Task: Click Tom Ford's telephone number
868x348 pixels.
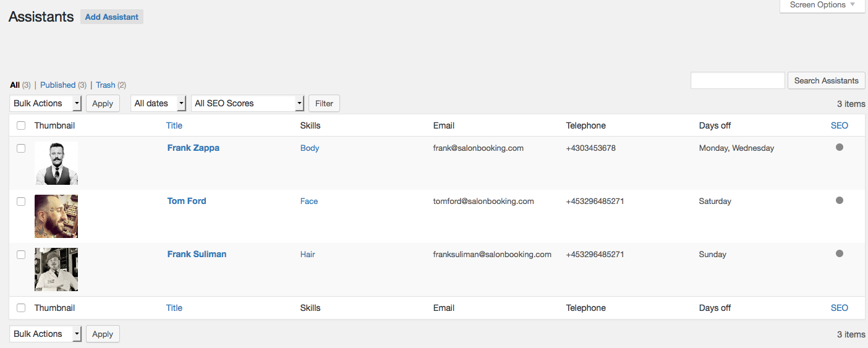Action: click(595, 202)
